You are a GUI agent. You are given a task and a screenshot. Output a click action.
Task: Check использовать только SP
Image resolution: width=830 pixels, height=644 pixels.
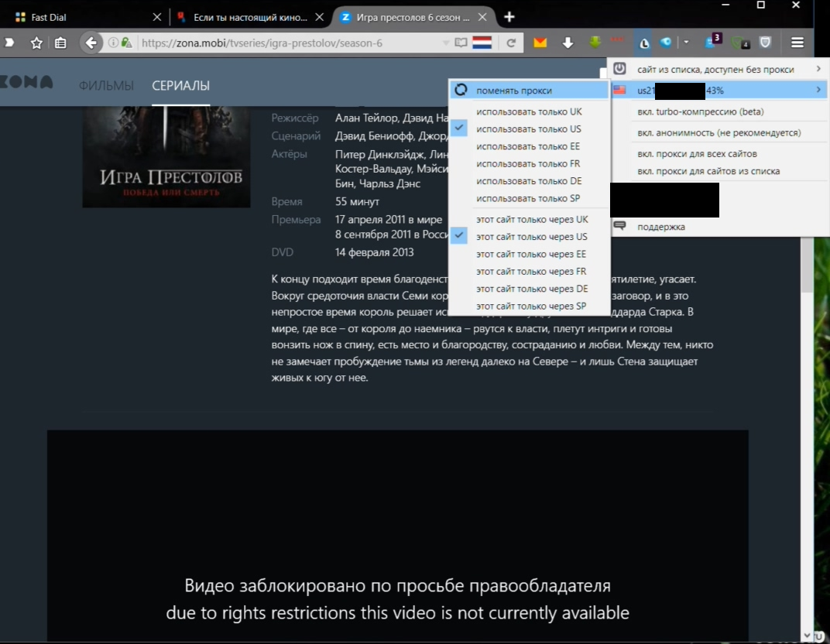click(529, 198)
